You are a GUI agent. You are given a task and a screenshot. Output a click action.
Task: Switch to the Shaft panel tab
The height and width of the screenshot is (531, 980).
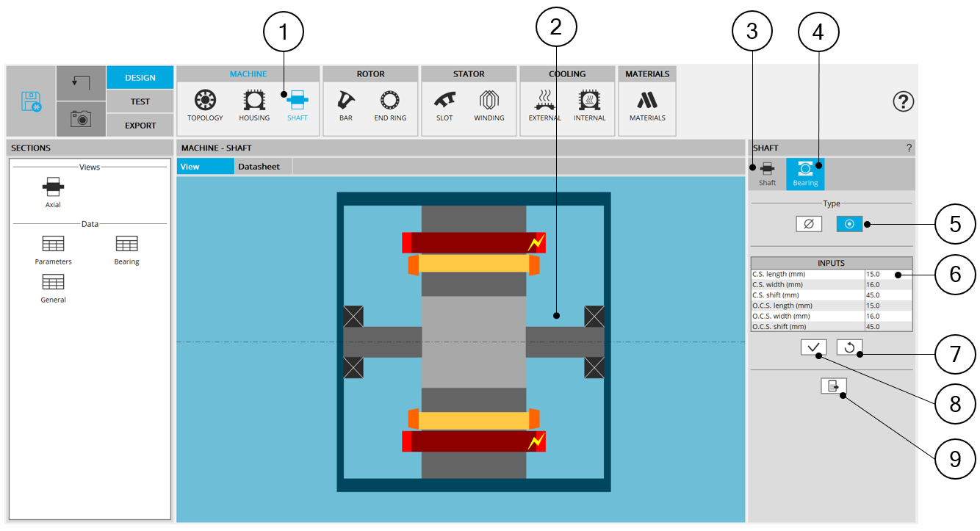[x=767, y=174]
